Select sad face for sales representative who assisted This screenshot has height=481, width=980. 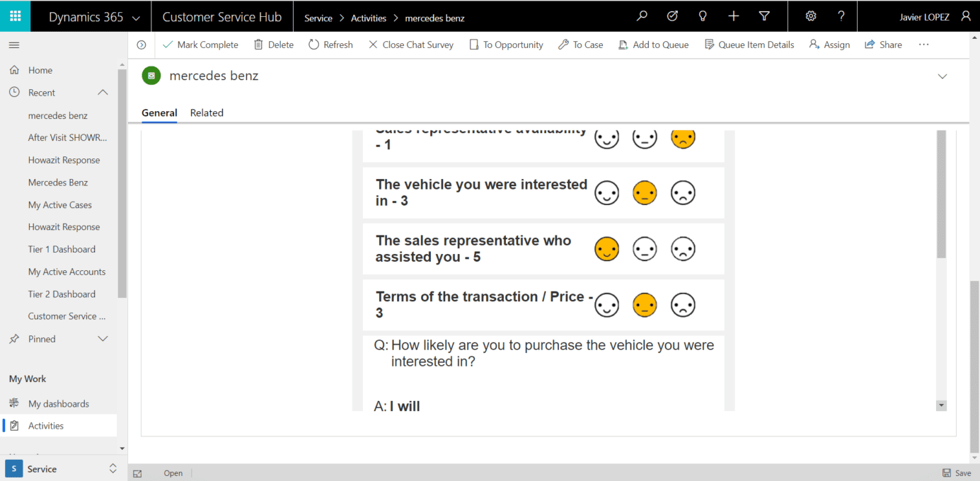pos(683,249)
